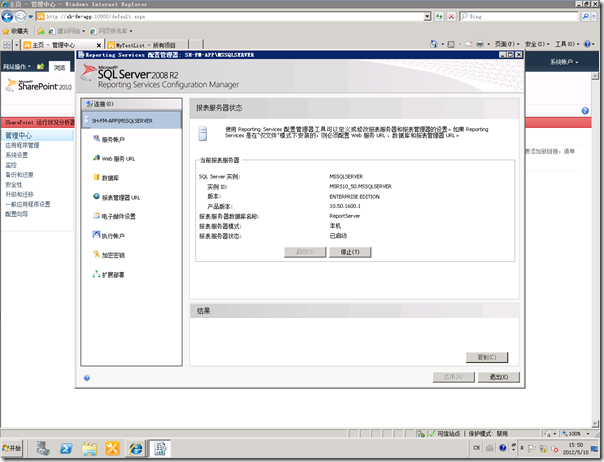Screen dimensions: 604x462
Task: Open search provider dropdown arrow
Action: [x=594, y=17]
